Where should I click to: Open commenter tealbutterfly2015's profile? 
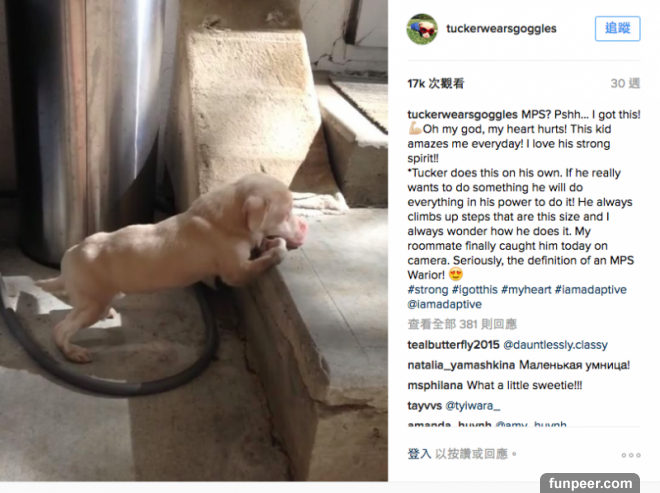[453, 345]
